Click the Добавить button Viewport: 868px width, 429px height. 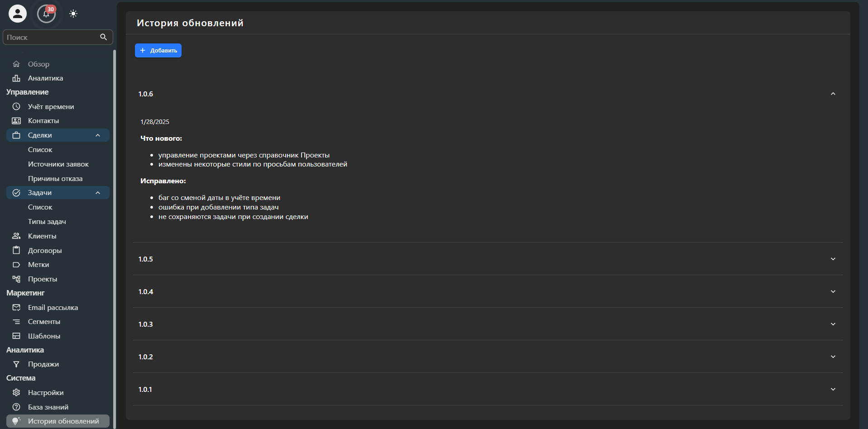point(158,50)
